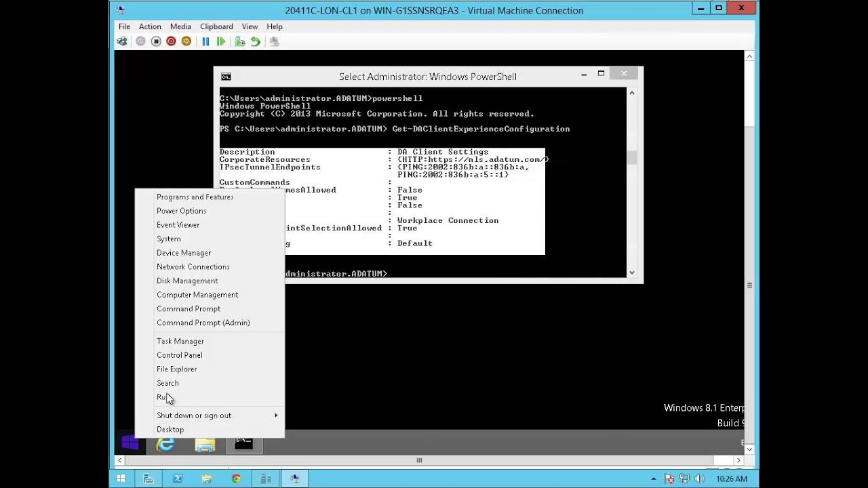Click the Get-DAClientExperienceConfiguration command text
868x488 pixels.
click(481, 129)
